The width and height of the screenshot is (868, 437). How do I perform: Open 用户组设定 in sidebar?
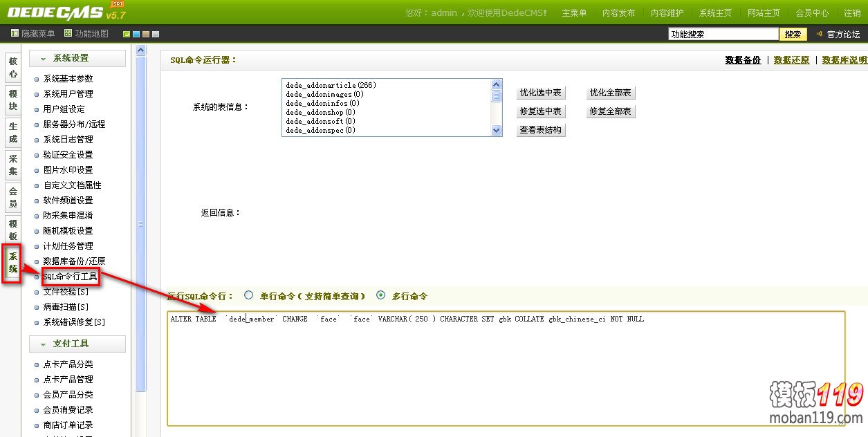[x=64, y=109]
